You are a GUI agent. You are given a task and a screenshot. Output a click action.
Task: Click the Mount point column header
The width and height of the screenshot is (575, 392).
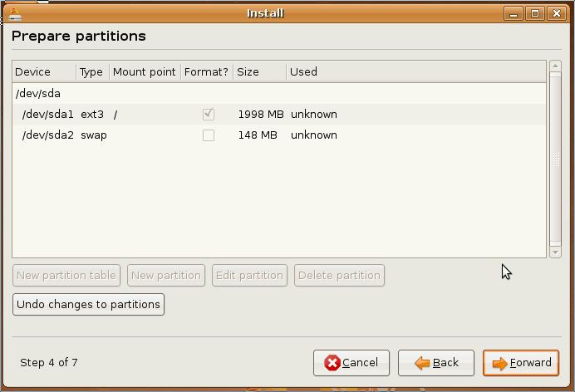[144, 72]
